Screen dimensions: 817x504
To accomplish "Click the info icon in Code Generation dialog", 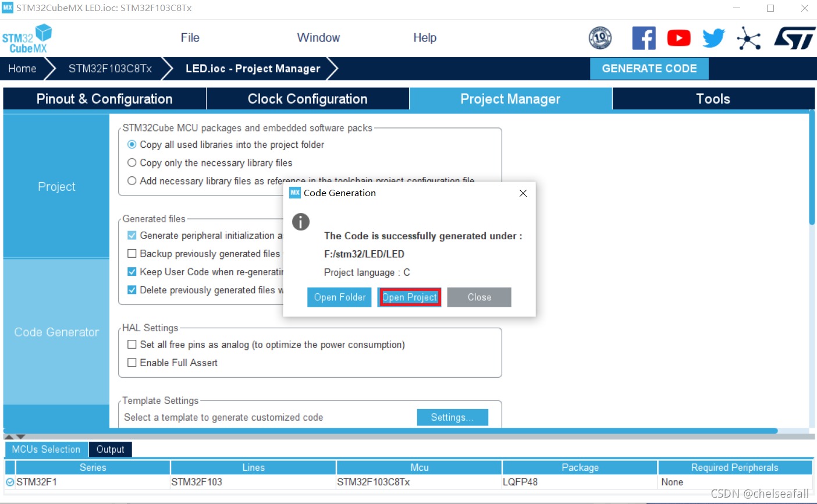I will (301, 222).
